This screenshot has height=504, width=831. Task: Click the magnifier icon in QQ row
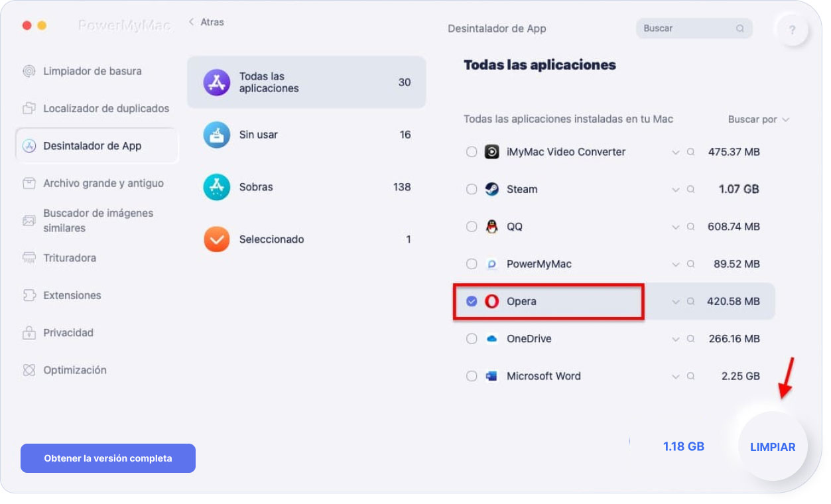pyautogui.click(x=690, y=227)
